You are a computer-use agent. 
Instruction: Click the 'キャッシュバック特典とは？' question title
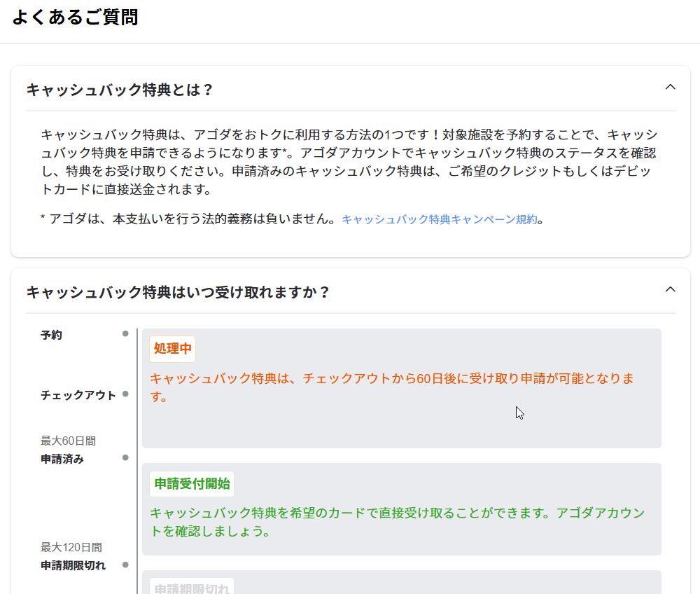[x=120, y=90]
